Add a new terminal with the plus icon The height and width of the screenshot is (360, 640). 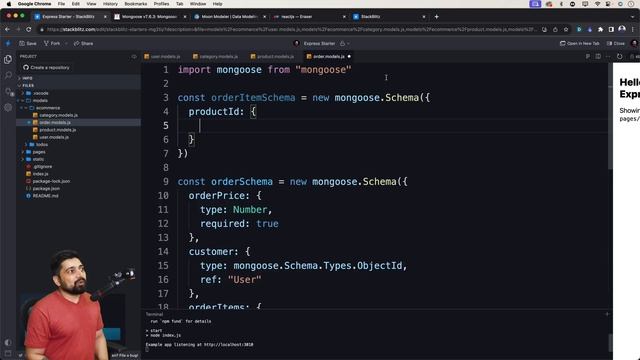(x=607, y=314)
